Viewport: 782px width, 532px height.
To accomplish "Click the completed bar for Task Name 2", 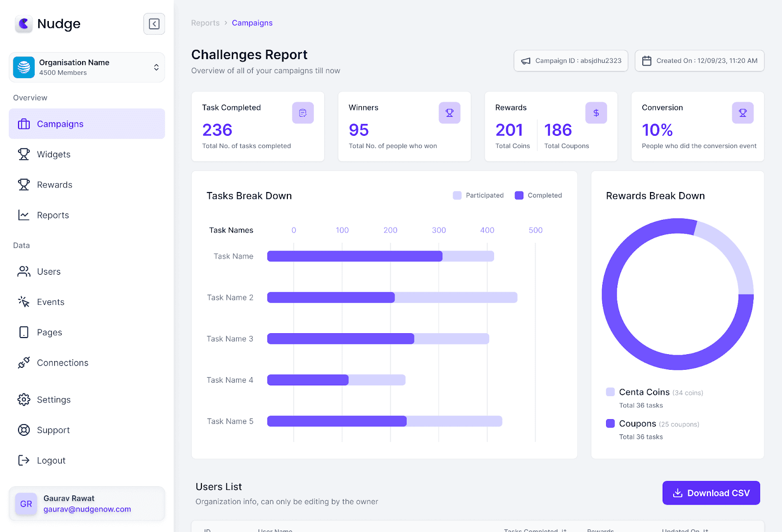I will pos(331,298).
